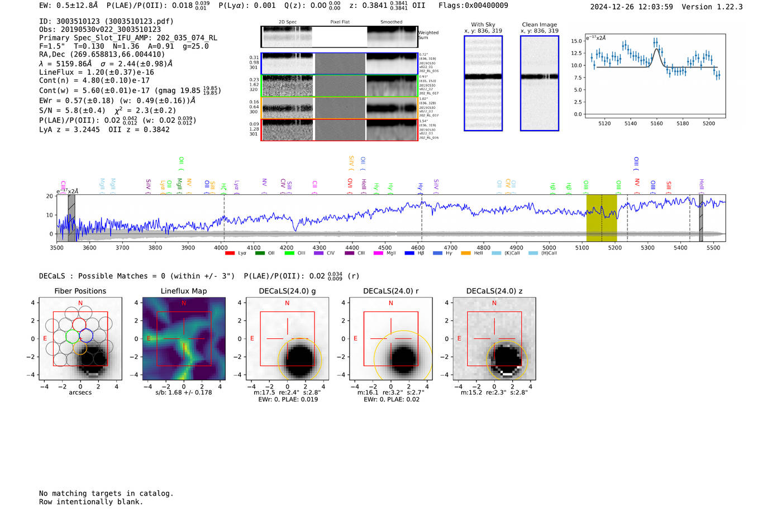This screenshot has height=532, width=782.
Task: Click the m:17.5 re:2.4" s:2.8" caption
Action: pos(287,392)
